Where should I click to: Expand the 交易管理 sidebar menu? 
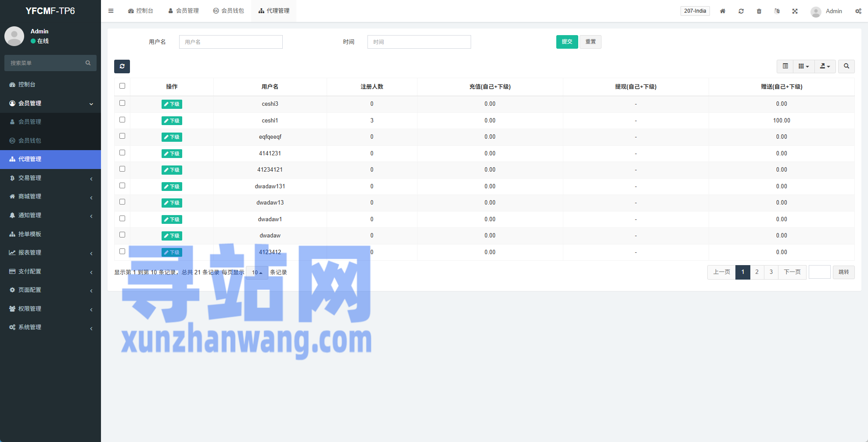[50, 178]
